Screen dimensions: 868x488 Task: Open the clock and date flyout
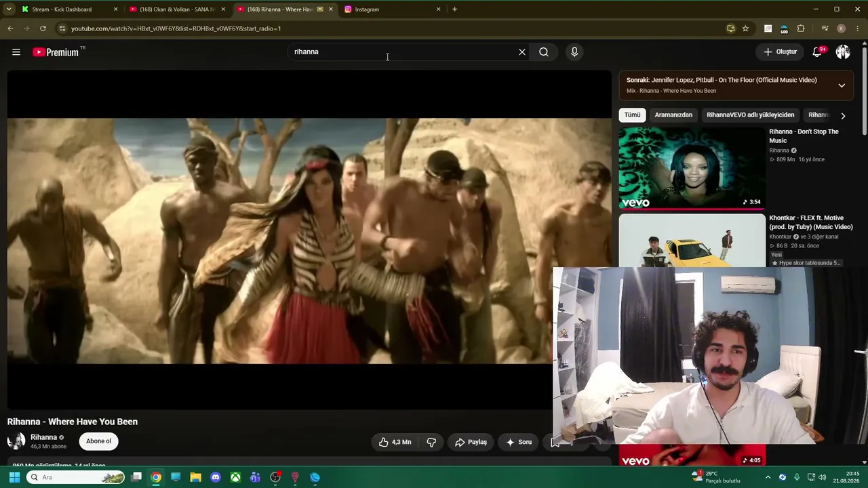point(847,477)
